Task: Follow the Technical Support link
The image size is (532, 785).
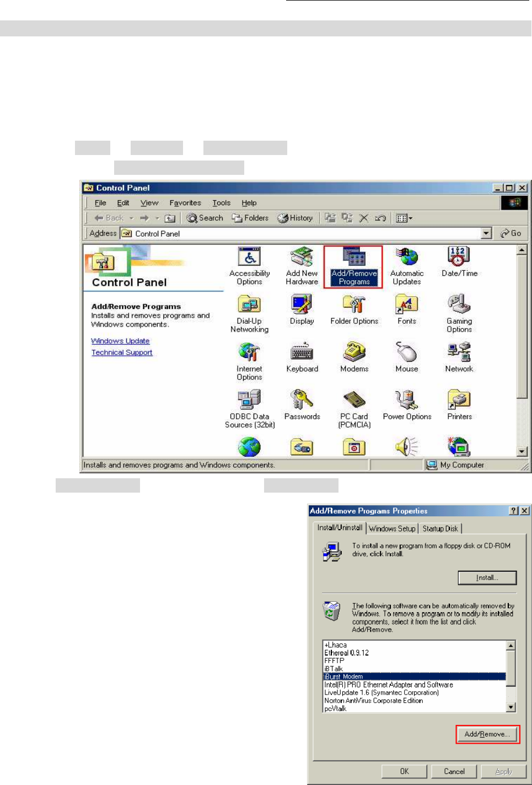Action: (122, 352)
